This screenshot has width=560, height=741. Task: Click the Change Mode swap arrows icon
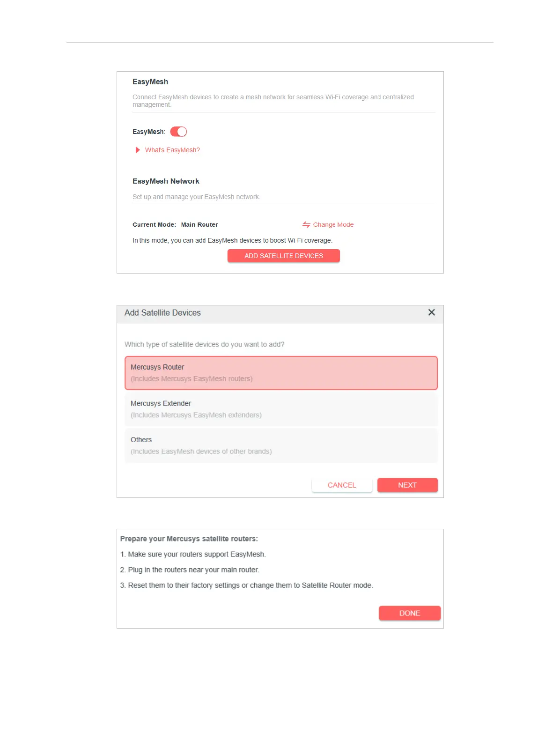306,225
